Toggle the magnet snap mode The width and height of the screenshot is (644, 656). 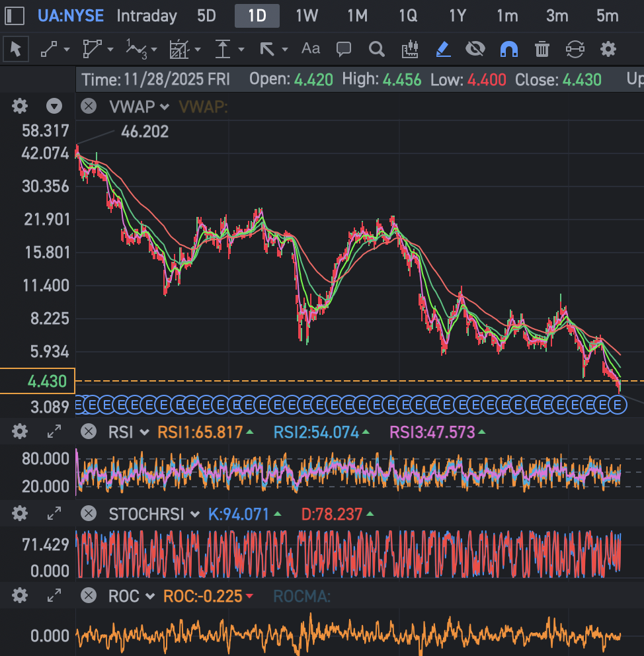point(509,50)
